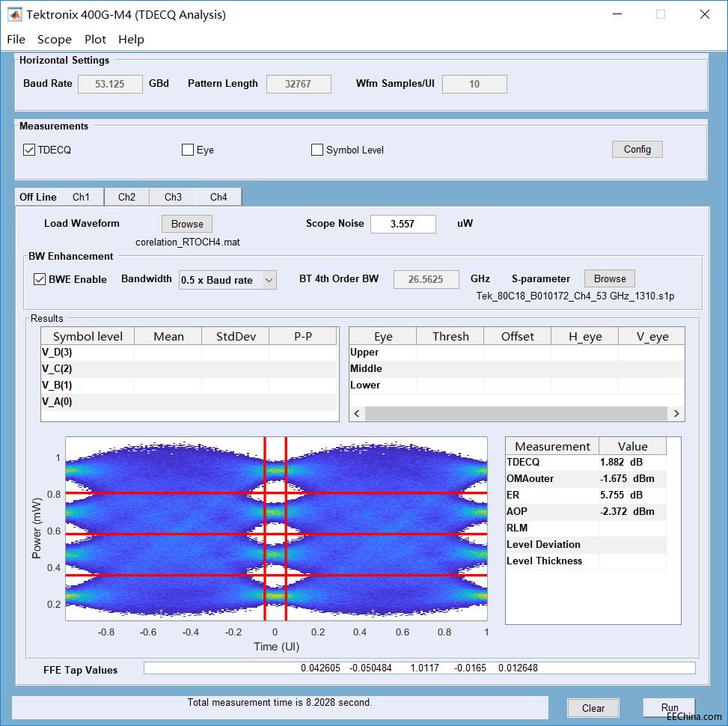Select the Lower eye row
Image resolution: width=728 pixels, height=726 pixels.
(517, 385)
